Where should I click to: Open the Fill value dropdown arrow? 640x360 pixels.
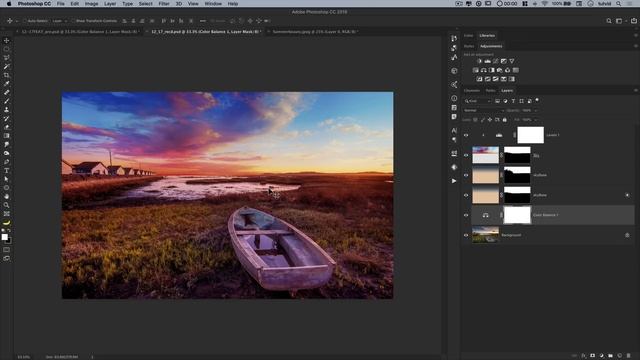point(536,120)
